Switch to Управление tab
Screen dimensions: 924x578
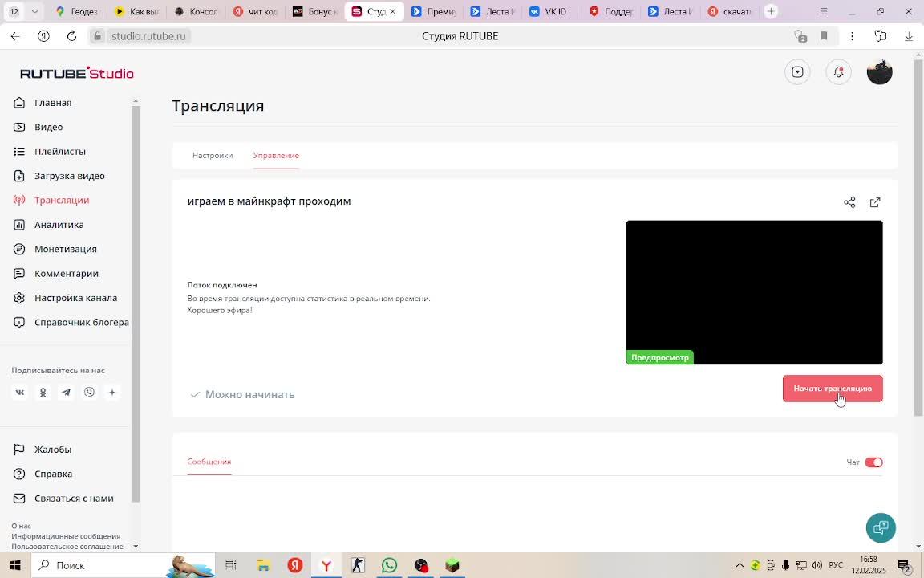point(276,155)
